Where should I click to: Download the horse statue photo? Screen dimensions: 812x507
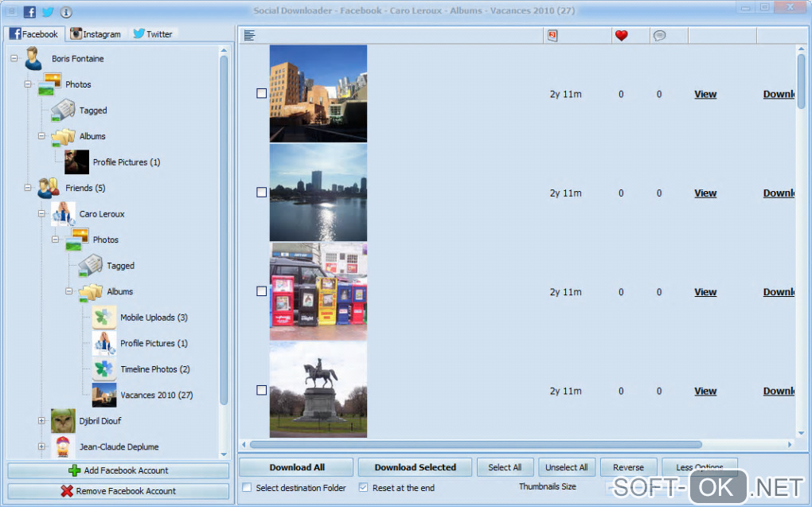[x=779, y=391]
